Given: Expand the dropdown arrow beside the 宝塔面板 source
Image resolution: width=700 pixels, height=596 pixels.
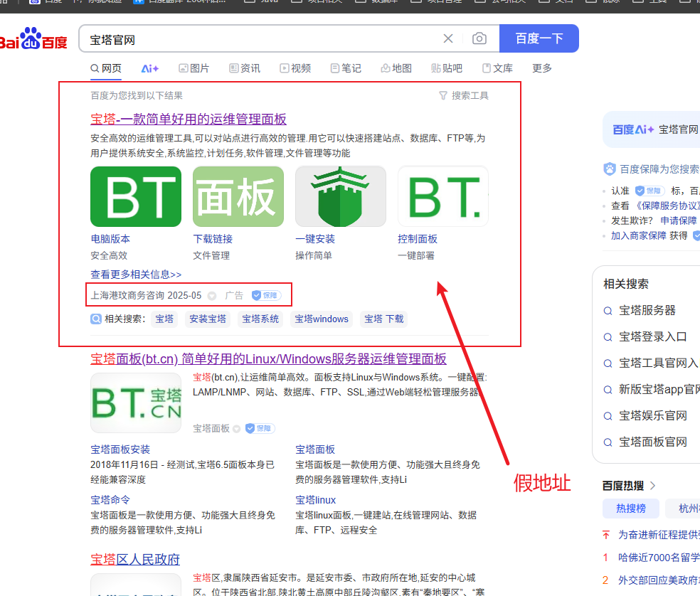Looking at the screenshot, I should pos(237,429).
